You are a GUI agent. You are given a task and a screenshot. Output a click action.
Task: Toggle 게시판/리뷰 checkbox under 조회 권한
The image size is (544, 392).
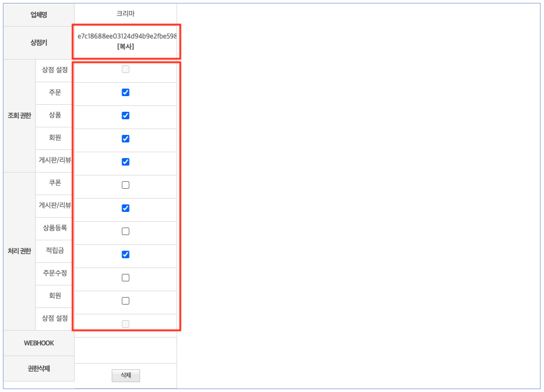[126, 162]
